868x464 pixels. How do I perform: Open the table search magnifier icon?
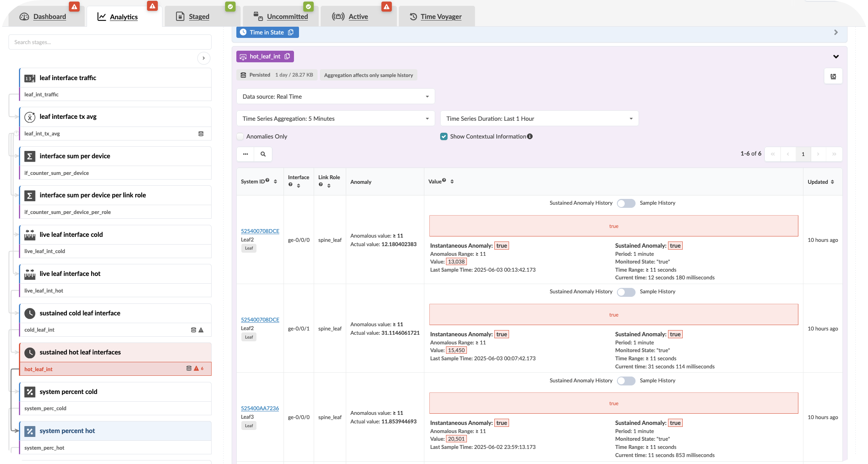[x=263, y=154]
